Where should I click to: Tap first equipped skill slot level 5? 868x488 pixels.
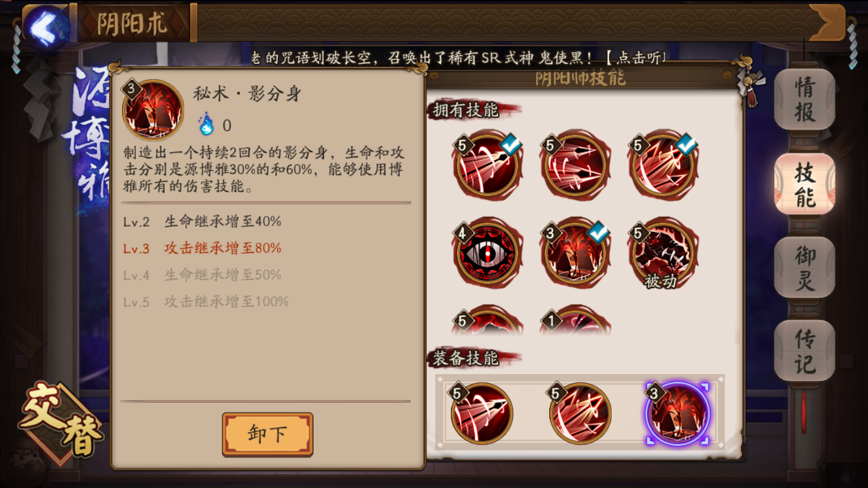click(x=482, y=413)
